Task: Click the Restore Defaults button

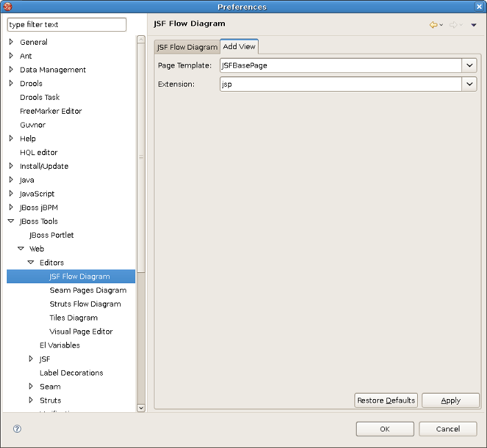Action: [386, 400]
